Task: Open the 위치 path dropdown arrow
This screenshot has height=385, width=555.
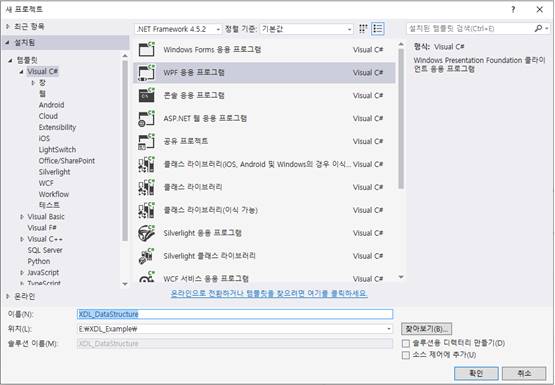Action: 389,329
